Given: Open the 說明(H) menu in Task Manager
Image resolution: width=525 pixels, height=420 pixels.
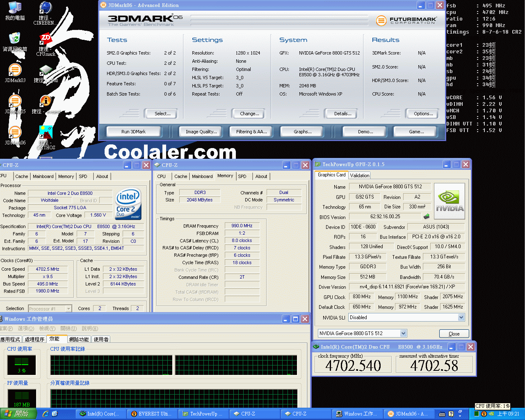Looking at the screenshot, I should pyautogui.click(x=90, y=329).
